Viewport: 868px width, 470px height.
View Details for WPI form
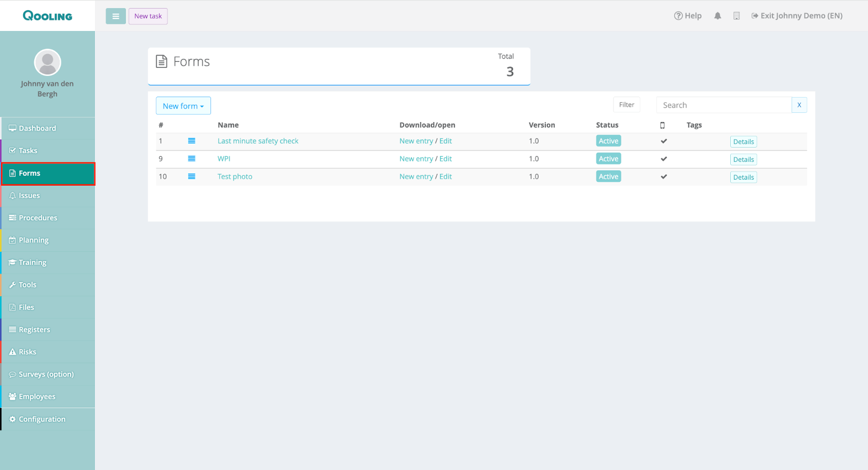[743, 160]
